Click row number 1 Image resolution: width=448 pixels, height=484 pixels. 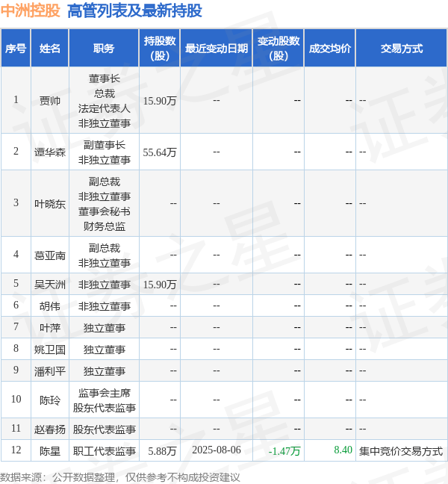tap(16, 99)
